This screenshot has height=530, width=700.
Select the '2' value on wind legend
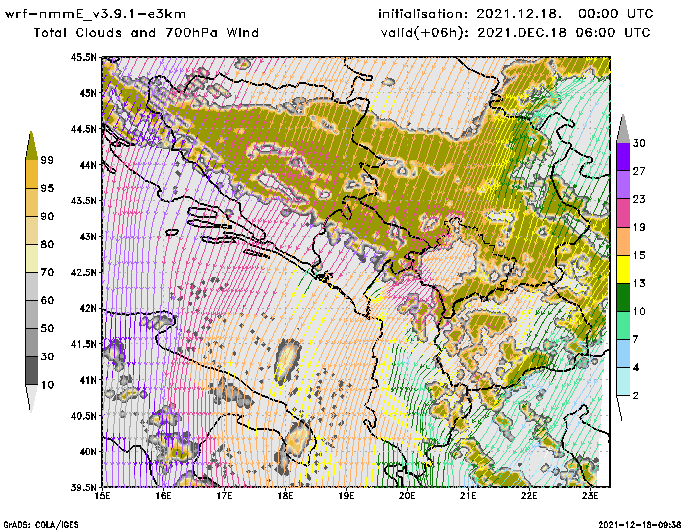(x=636, y=396)
